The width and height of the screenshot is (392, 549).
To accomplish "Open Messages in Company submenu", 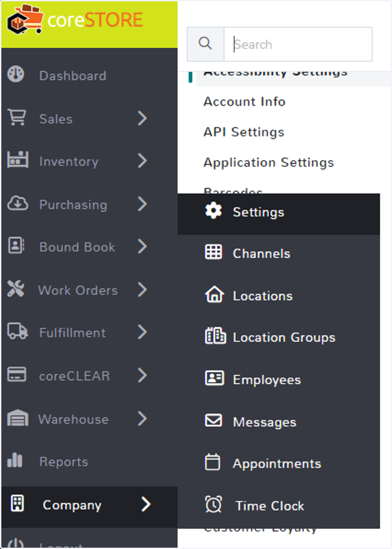I will tap(265, 422).
